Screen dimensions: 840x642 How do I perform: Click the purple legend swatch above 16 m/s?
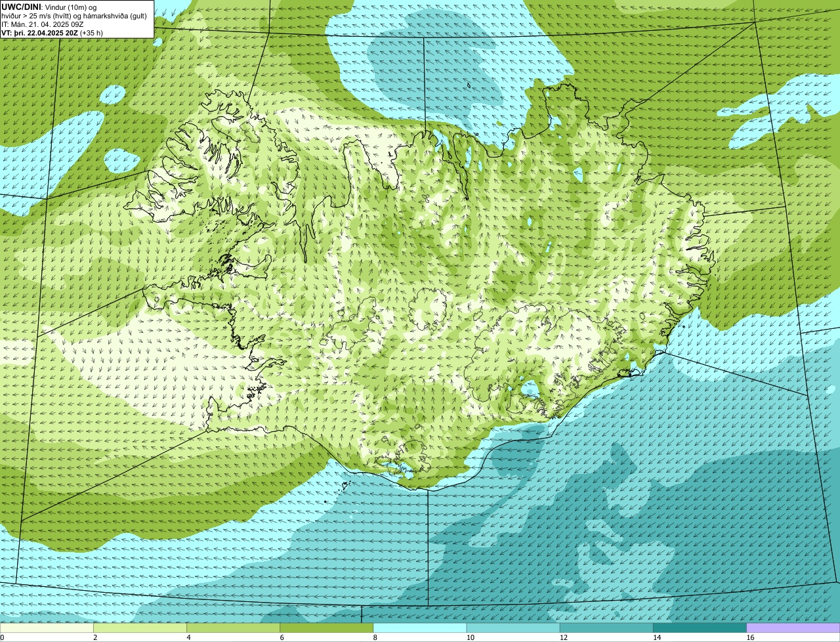793,628
